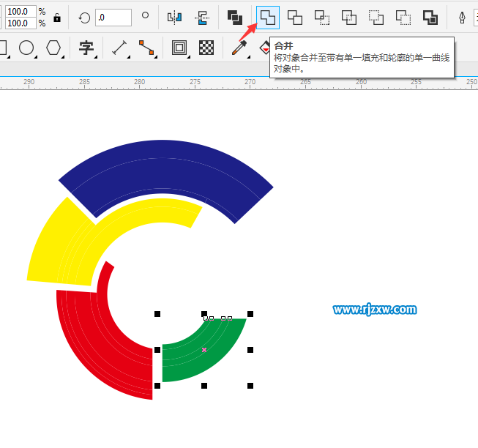Click the Weld (合并) button

(268, 17)
